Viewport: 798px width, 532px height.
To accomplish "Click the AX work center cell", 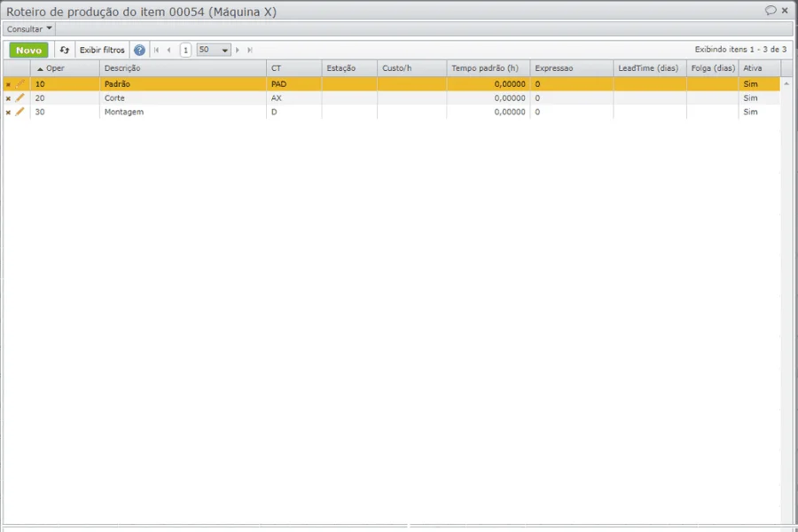I will [x=294, y=98].
